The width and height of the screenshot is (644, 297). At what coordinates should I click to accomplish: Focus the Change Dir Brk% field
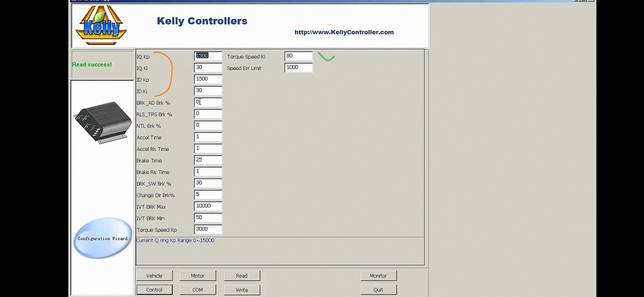(x=208, y=195)
